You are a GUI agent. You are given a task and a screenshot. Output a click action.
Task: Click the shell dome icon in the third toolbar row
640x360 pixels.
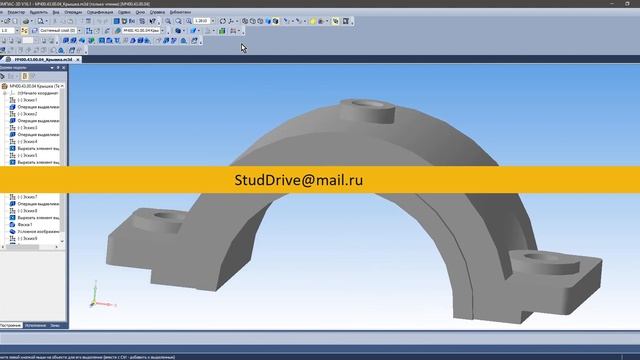pos(183,40)
